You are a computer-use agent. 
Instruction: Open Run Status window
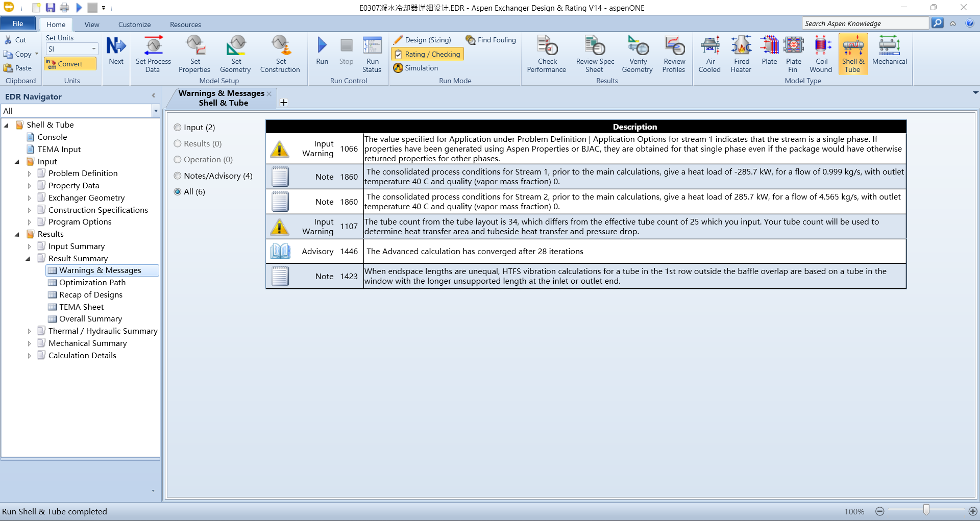372,54
